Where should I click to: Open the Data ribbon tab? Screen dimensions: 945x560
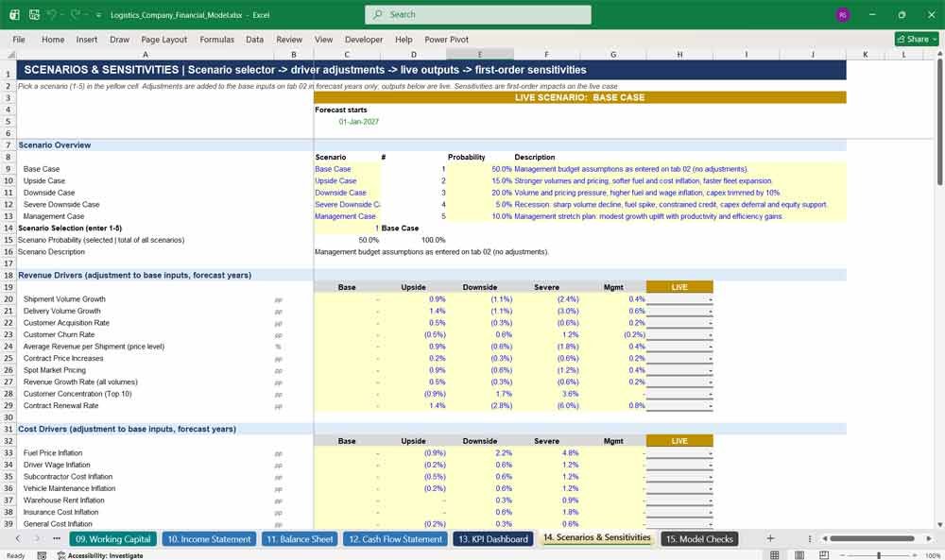[x=254, y=39]
